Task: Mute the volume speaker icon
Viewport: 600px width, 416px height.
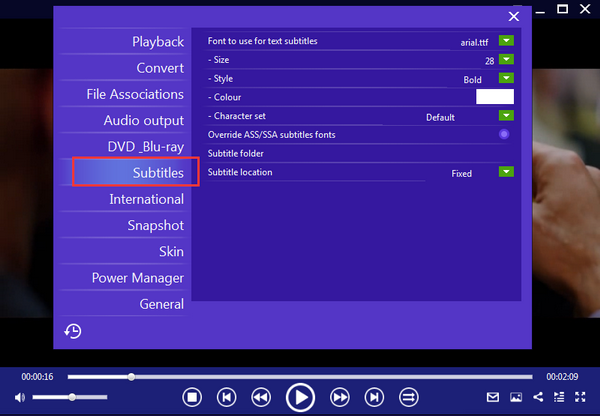Action: 21,397
